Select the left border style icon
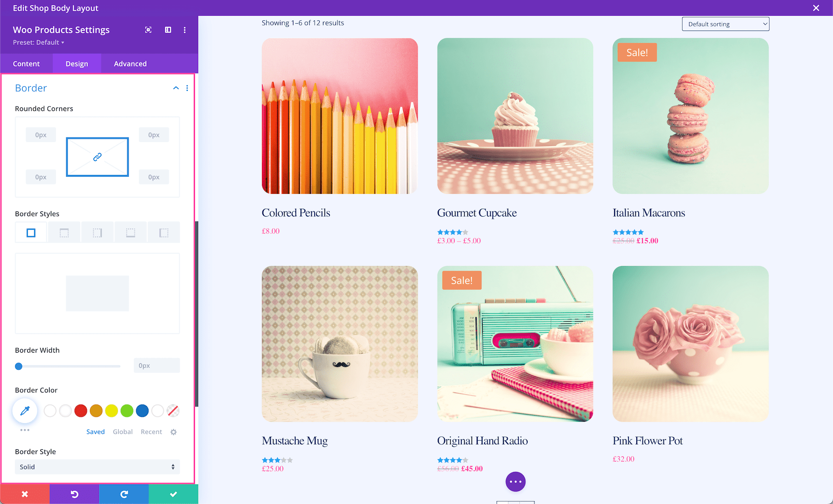Image resolution: width=833 pixels, height=504 pixels. [164, 233]
